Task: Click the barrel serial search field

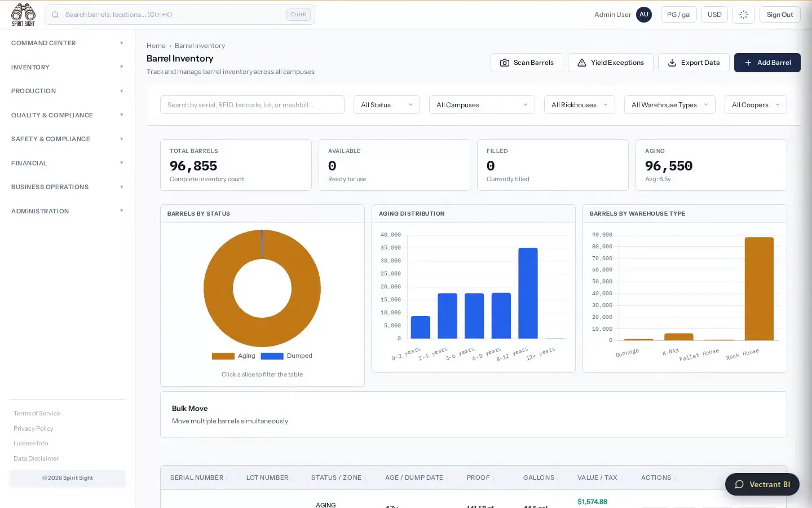Action: click(x=252, y=105)
